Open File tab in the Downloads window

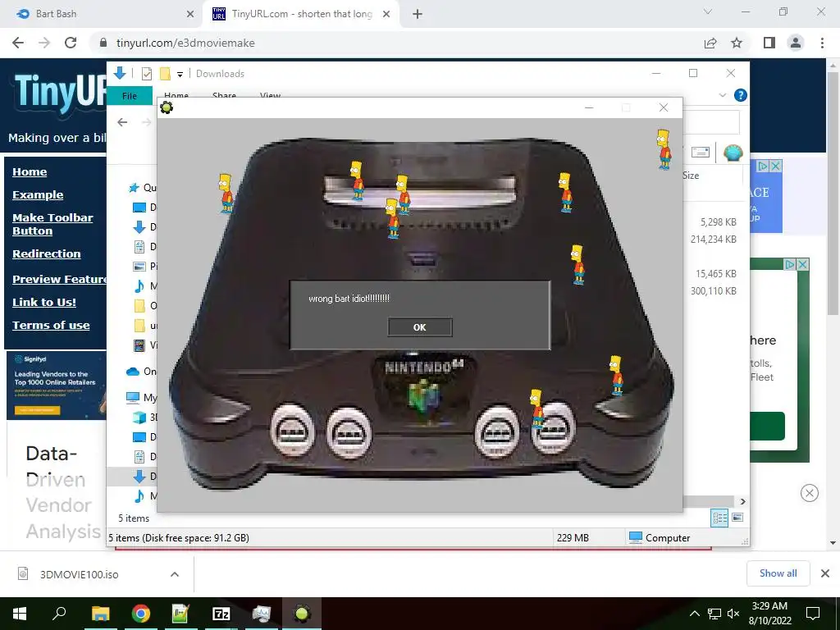129,96
